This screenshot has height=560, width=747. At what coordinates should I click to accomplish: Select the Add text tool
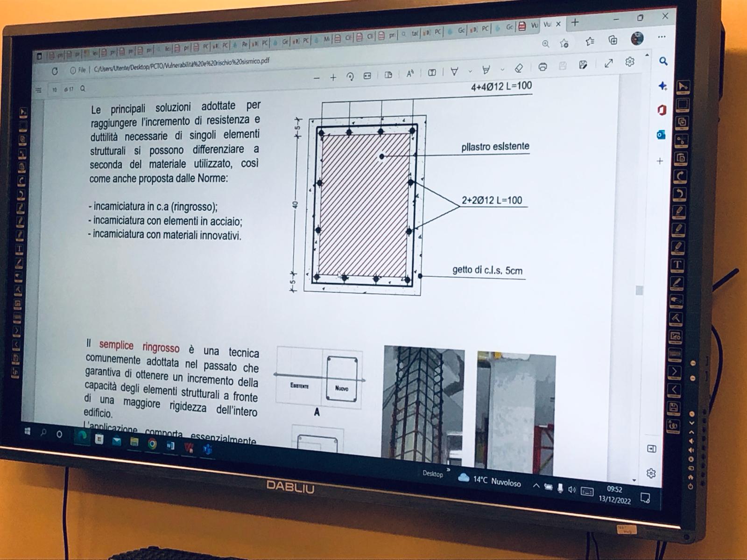(432, 73)
